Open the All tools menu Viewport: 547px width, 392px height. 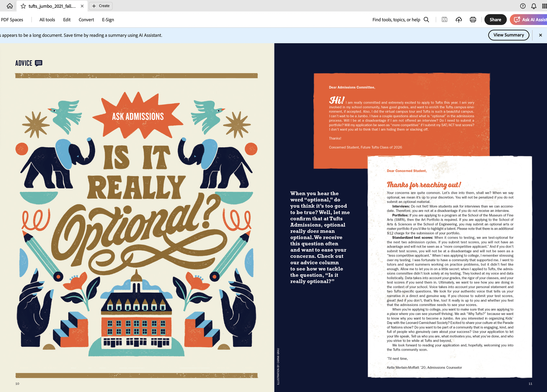[47, 20]
